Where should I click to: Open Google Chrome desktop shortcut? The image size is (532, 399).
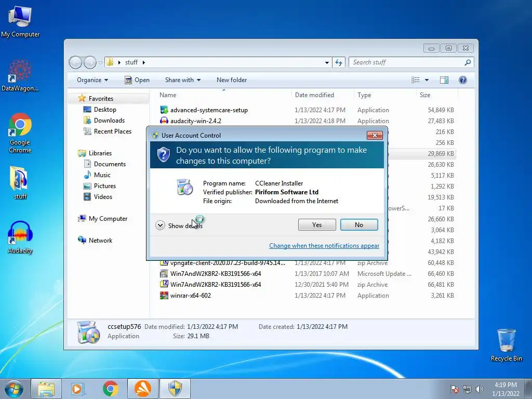coord(20,133)
